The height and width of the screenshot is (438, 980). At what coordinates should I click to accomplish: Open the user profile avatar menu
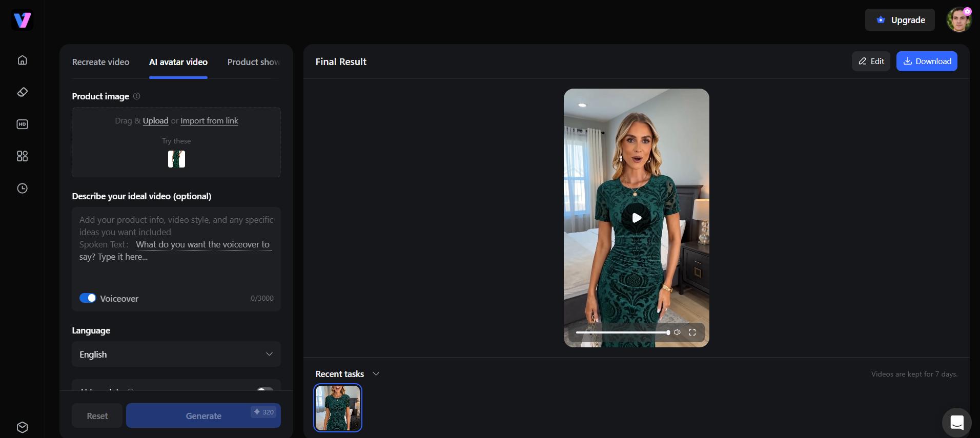tap(959, 20)
